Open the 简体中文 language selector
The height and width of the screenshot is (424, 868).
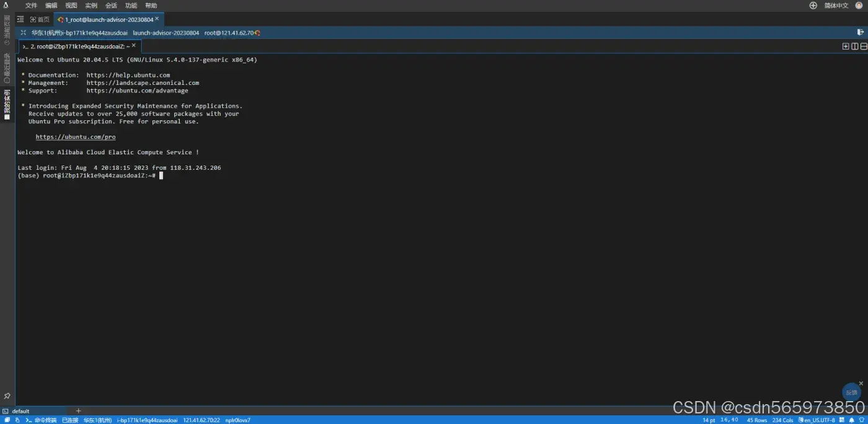point(836,6)
